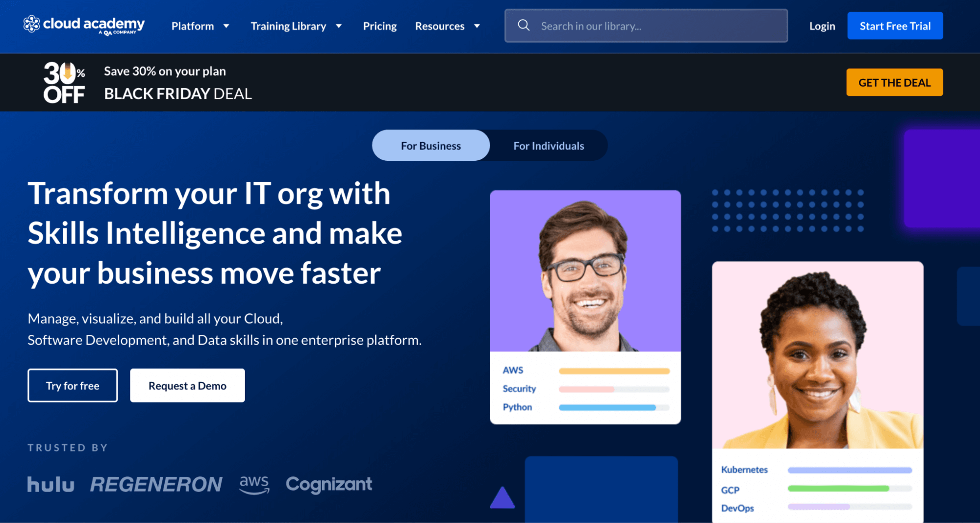Click the Python skill progress bar

click(x=614, y=407)
